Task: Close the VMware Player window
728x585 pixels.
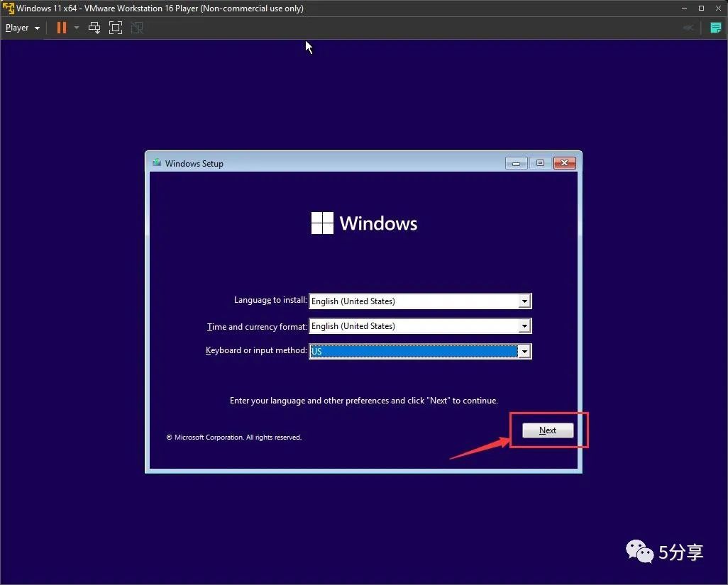Action: (x=718, y=9)
